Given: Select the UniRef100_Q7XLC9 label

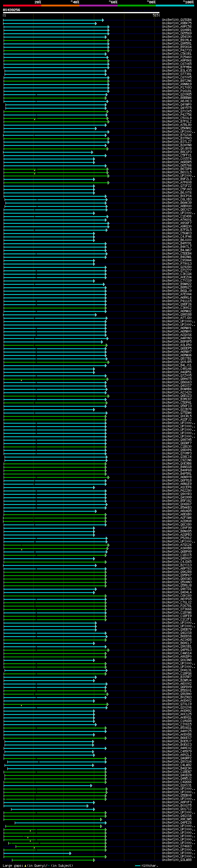Looking at the screenshot, I should tap(177, 704).
